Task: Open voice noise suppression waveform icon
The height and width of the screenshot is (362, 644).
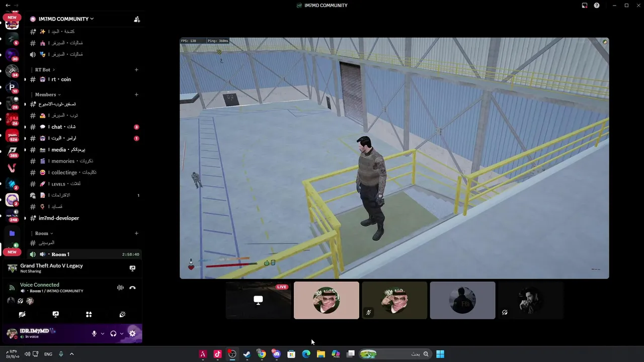Action: tap(120, 288)
